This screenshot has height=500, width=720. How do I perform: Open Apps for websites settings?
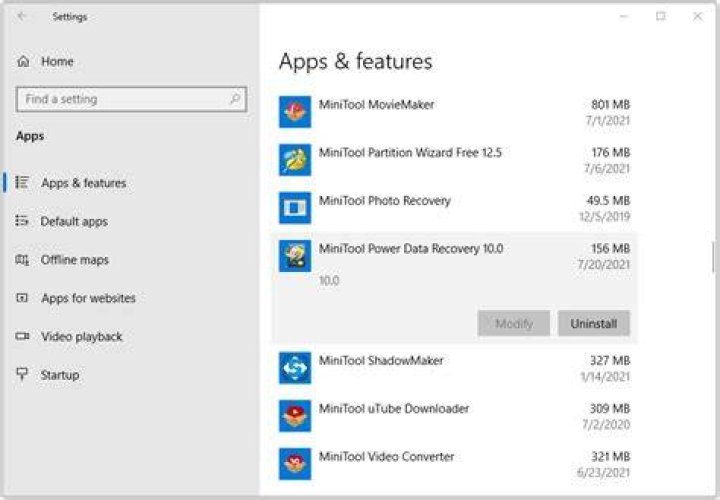pos(88,298)
